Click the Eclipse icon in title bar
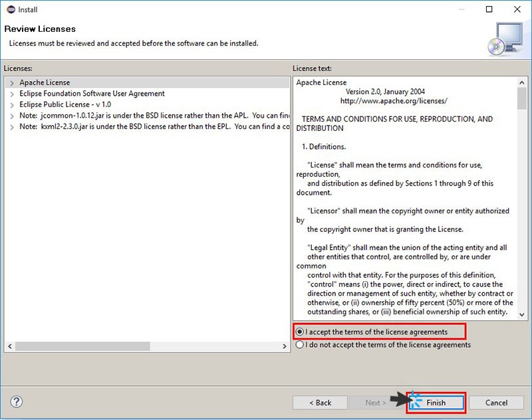The image size is (532, 420). tap(9, 9)
